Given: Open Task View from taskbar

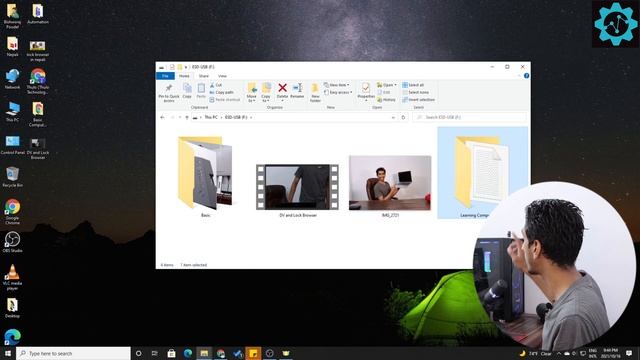Looking at the screenshot, I should point(154,353).
